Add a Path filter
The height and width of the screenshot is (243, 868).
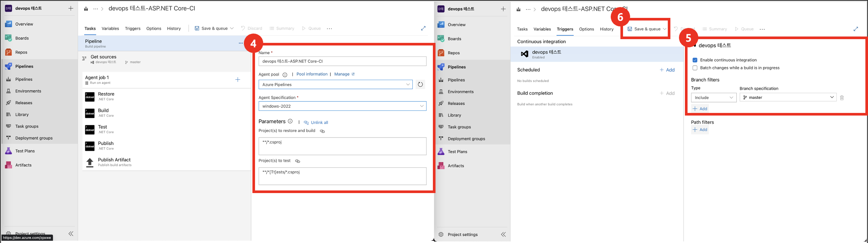700,130
